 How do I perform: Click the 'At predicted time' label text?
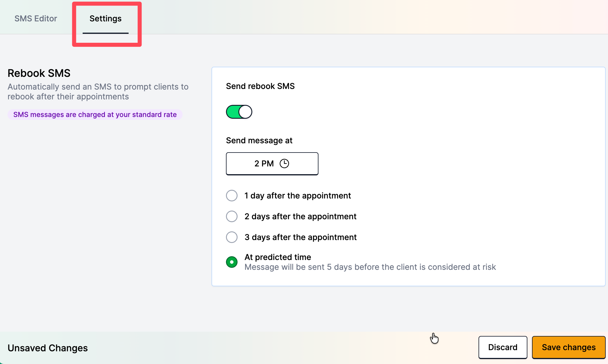[278, 257]
